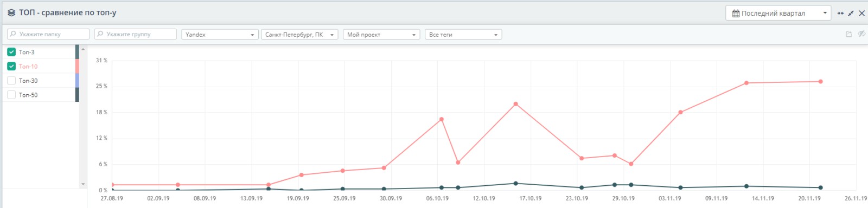Screen dimensions: 868x208
Task: Click the horizontal collapse arrows icon
Action: 840,13
